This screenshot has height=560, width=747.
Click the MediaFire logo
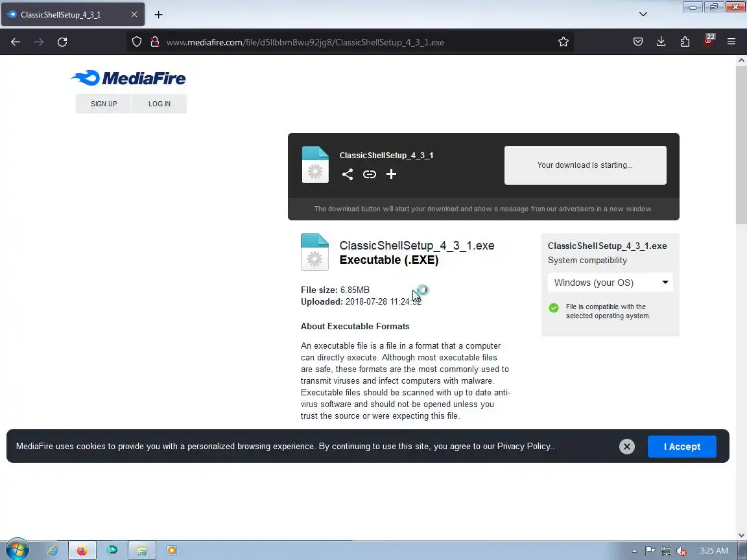[x=128, y=78]
